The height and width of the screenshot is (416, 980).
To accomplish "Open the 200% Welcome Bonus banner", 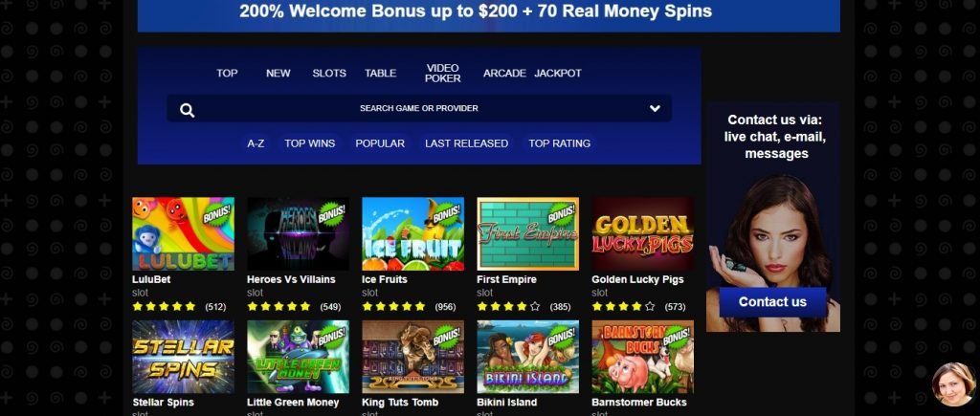I will (x=489, y=15).
